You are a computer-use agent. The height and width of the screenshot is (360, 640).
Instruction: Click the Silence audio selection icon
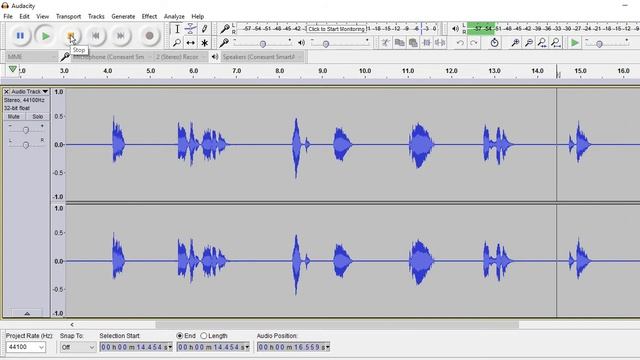[x=440, y=42]
